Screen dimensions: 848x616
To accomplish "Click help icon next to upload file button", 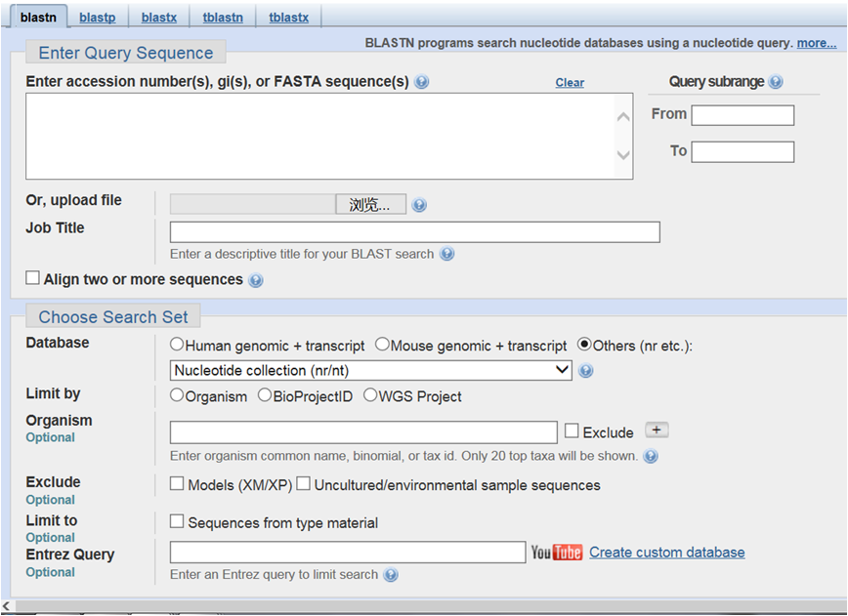I will 419,205.
